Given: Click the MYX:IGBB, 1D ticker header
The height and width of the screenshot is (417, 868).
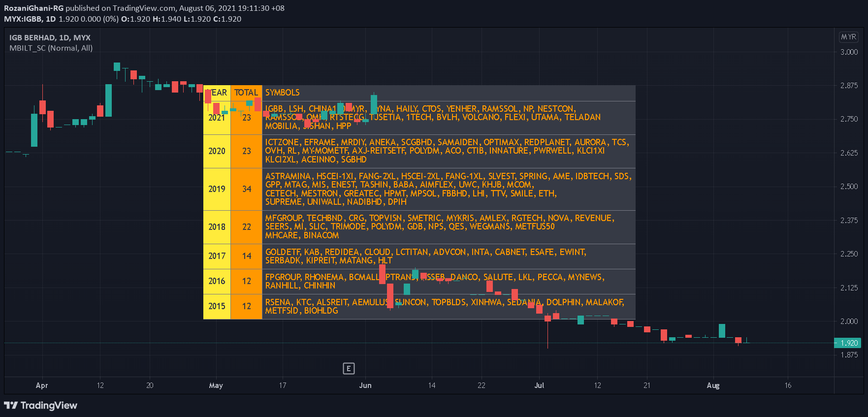Looking at the screenshot, I should pos(30,19).
